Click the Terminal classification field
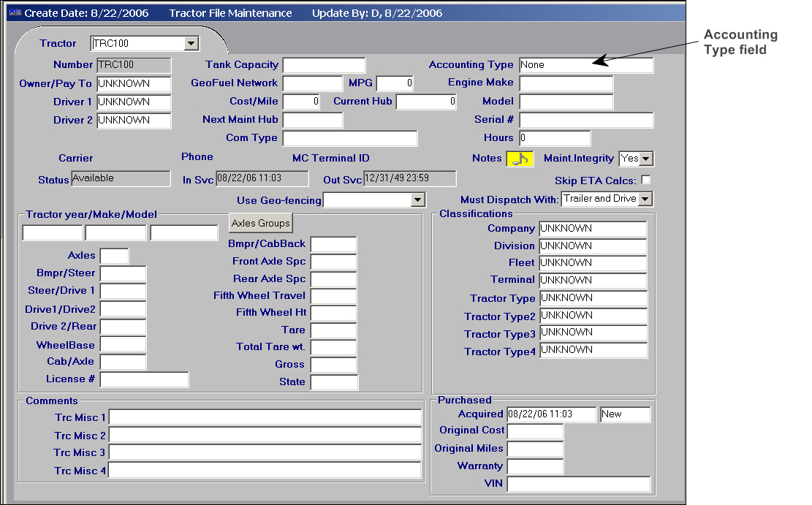 (593, 280)
